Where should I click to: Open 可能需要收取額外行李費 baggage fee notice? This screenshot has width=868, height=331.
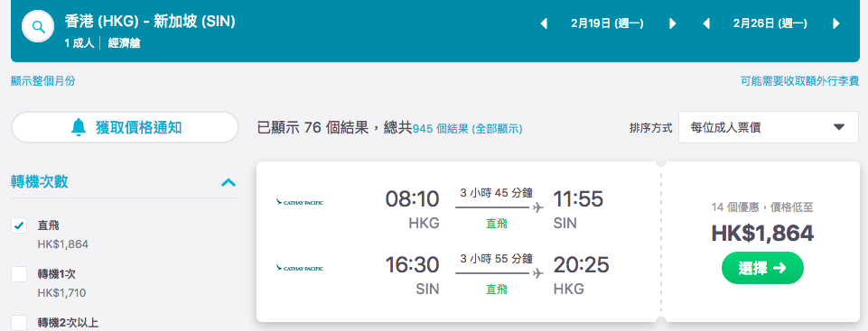pos(799,81)
